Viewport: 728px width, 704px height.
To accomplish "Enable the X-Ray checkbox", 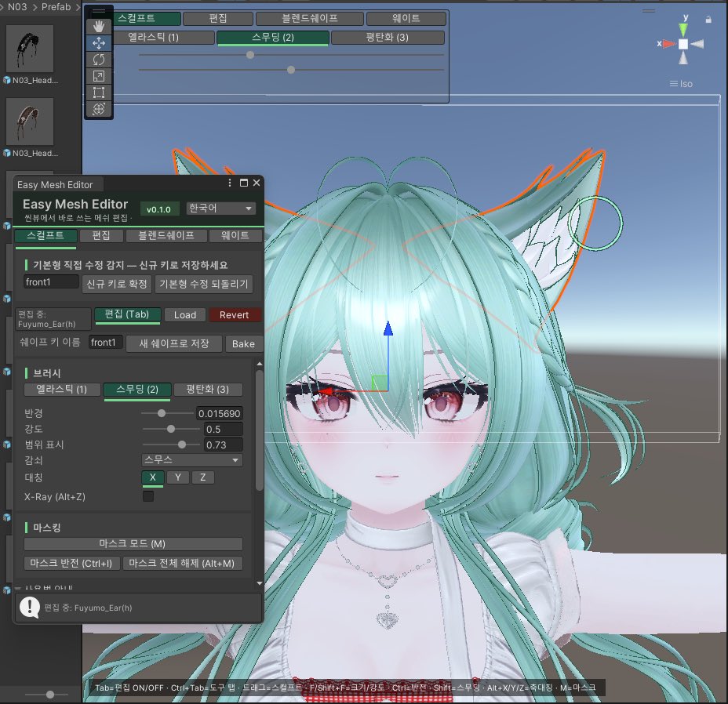I will (x=148, y=496).
